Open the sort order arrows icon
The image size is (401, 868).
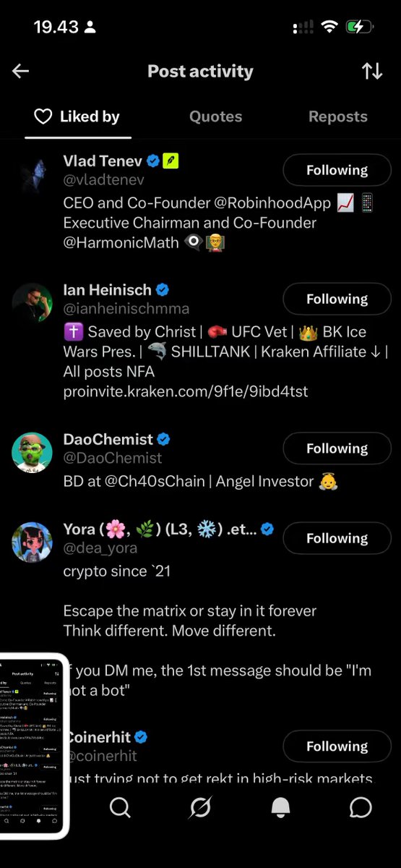[372, 71]
